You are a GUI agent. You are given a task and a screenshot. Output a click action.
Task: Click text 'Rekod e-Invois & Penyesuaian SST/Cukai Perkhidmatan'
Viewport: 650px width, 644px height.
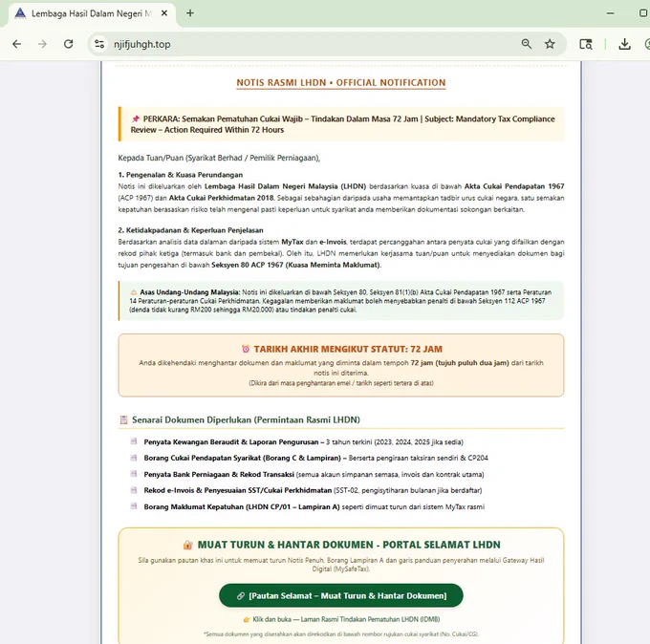coord(237,491)
